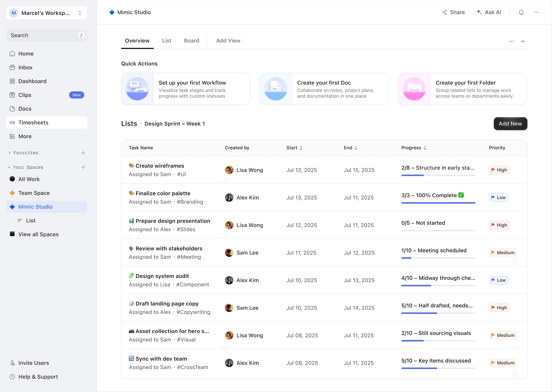Open Clips in the sidebar
The image size is (552, 392).
[25, 95]
